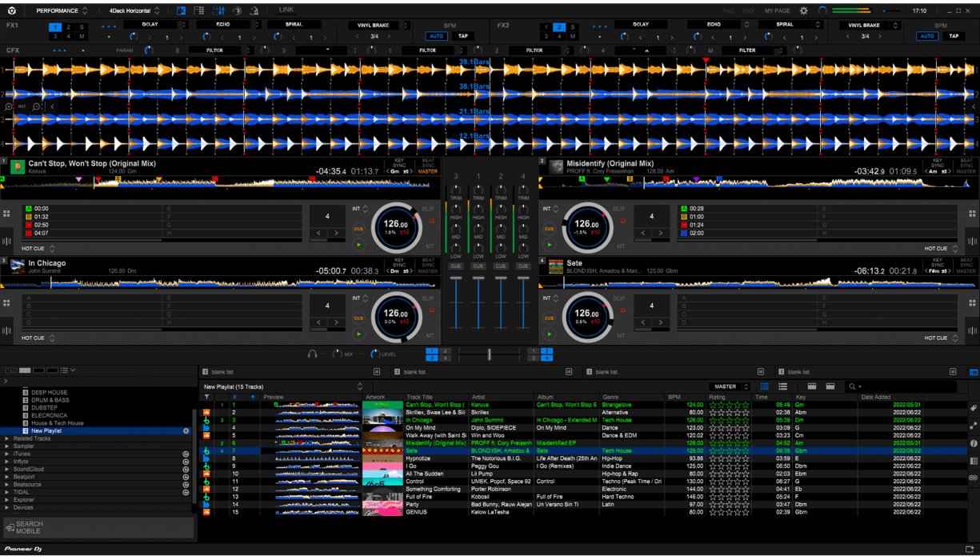980x560 pixels.
Task: Click the New Playlist plus icon
Action: [186, 431]
